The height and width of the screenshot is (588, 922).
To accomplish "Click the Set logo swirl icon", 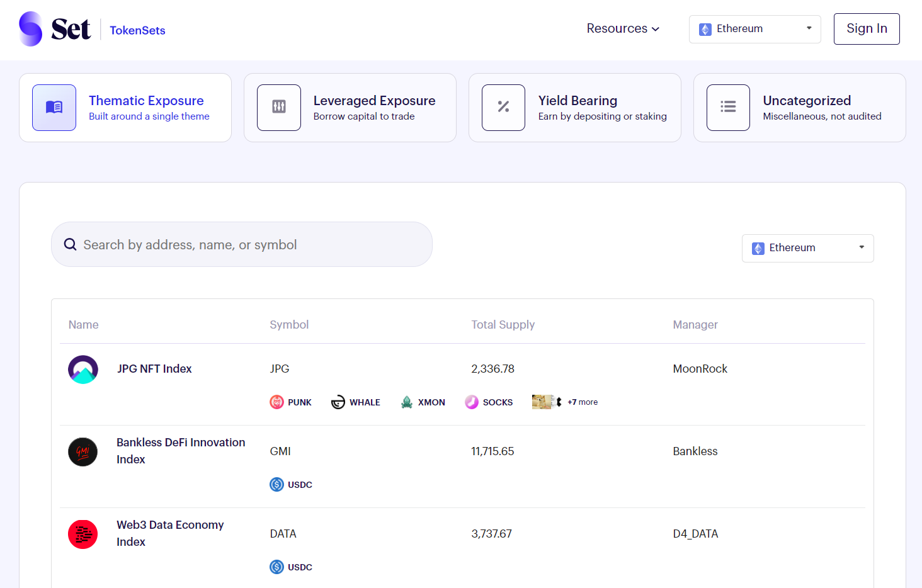I will (30, 29).
